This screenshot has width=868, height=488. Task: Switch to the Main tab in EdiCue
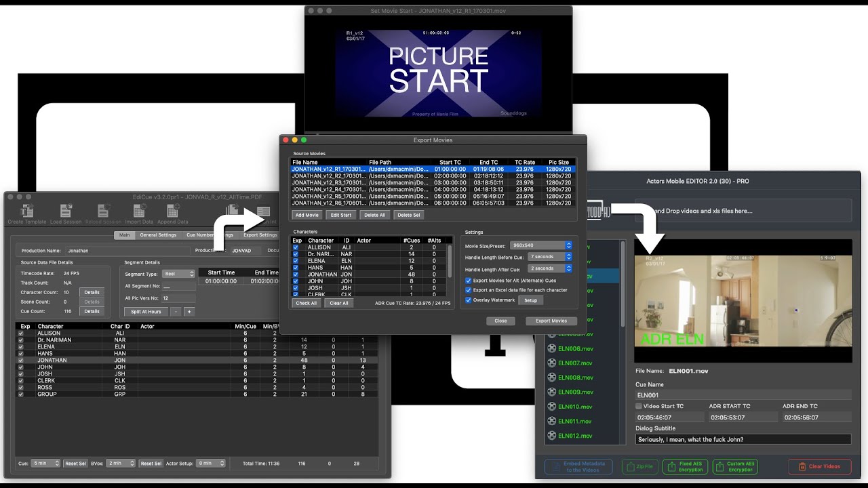pos(124,235)
